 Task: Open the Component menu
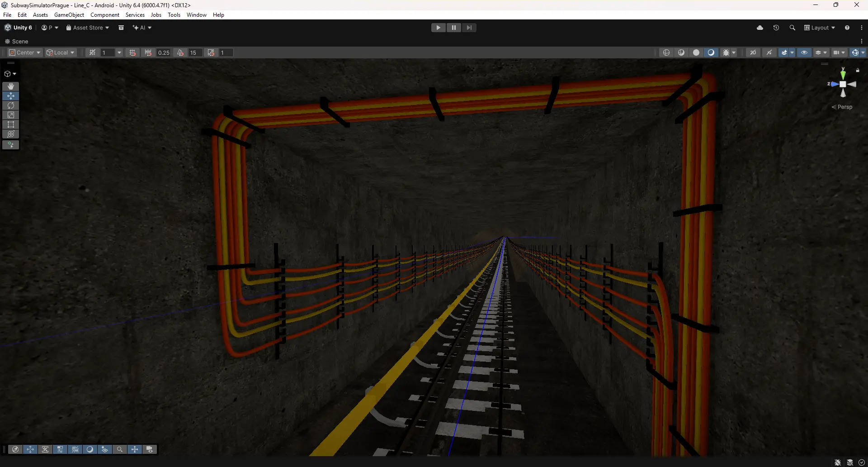[x=105, y=15]
